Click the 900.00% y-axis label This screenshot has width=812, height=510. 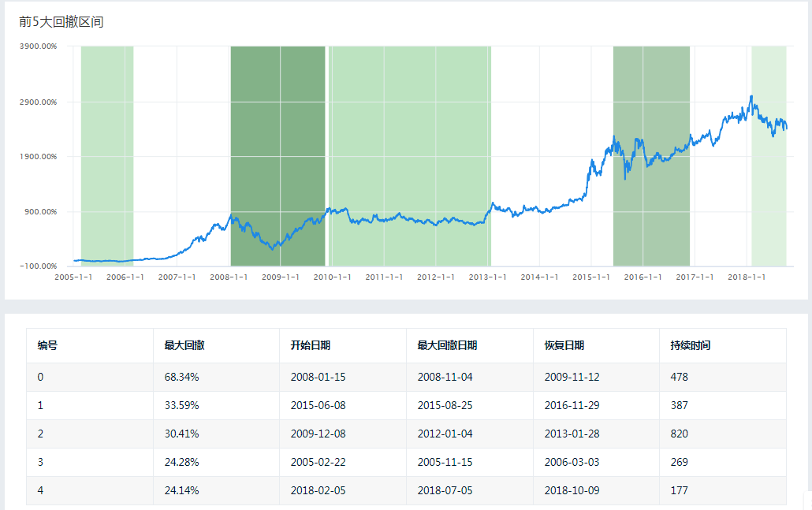[x=40, y=212]
